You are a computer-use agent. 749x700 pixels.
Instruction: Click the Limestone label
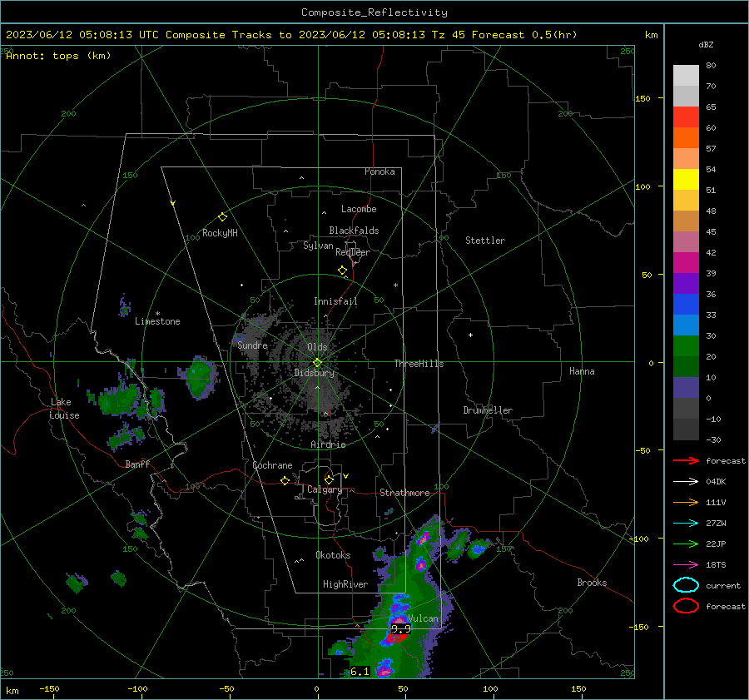click(157, 321)
